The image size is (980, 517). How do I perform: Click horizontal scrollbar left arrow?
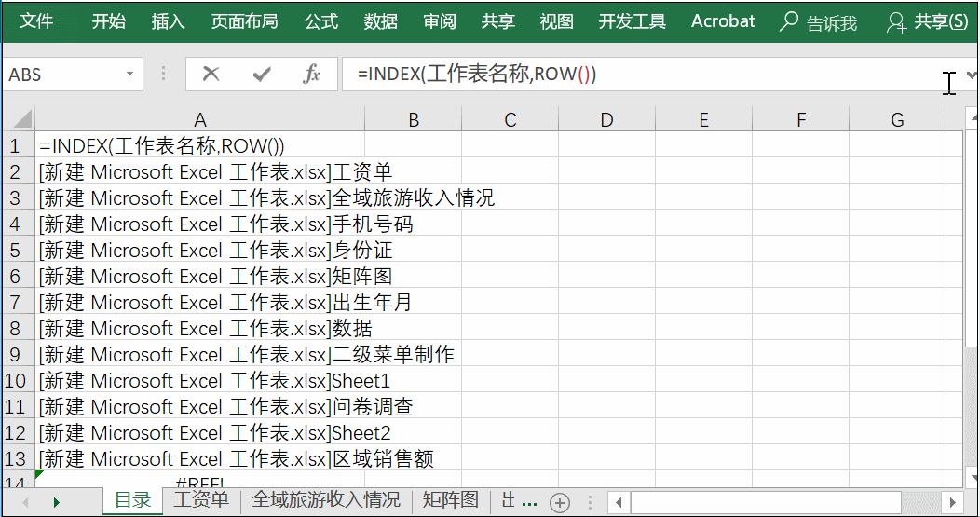619,502
